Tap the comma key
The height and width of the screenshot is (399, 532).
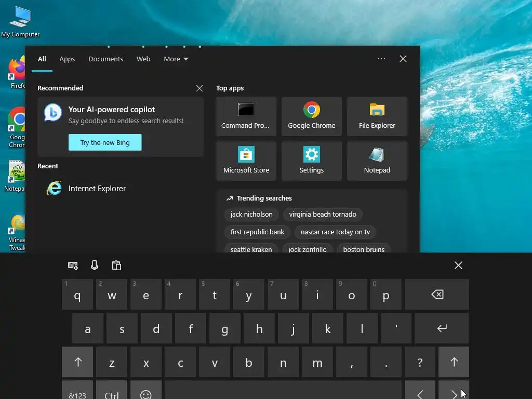[352, 362]
